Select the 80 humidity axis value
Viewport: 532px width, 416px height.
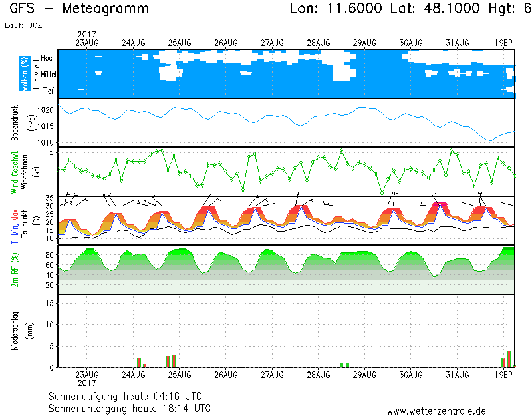click(50, 255)
